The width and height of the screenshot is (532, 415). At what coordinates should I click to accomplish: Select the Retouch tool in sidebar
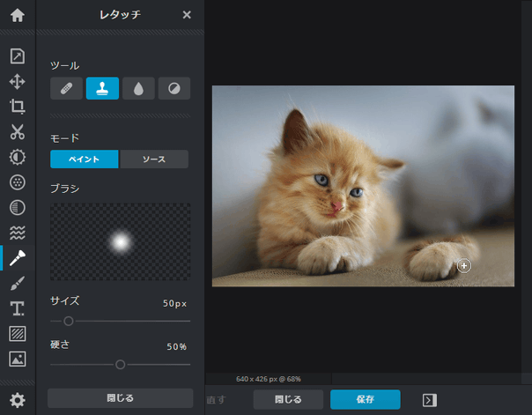18,258
